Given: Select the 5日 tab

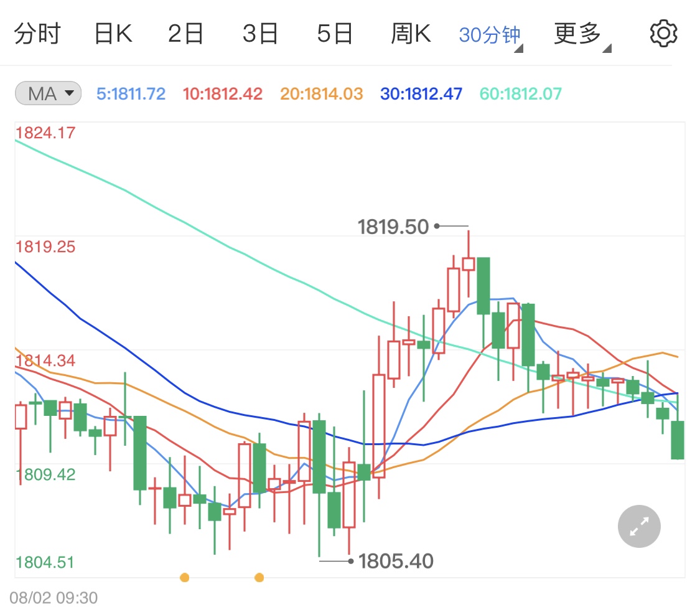Looking at the screenshot, I should [335, 34].
